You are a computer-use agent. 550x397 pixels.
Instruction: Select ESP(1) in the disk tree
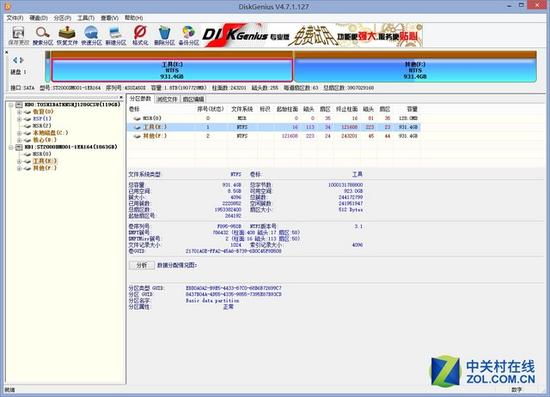(x=42, y=119)
